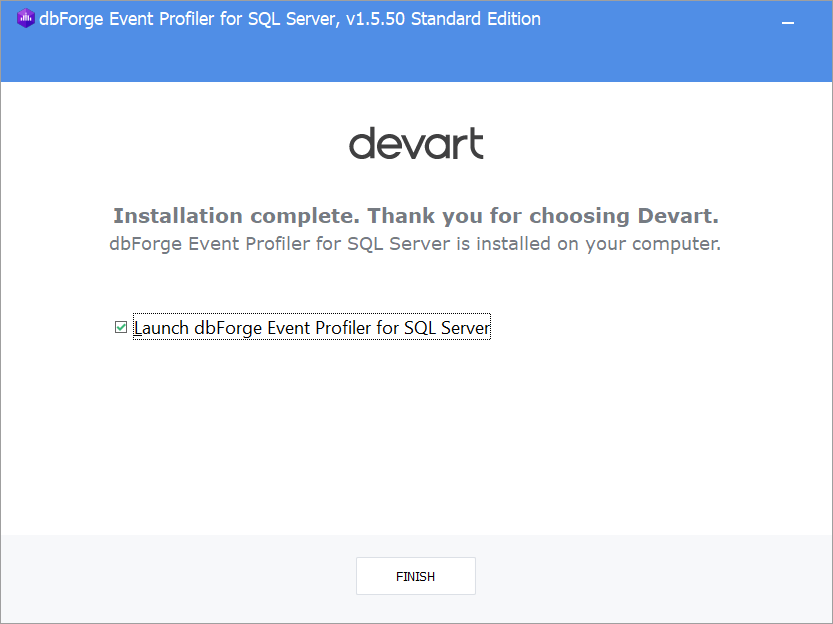The width and height of the screenshot is (833, 624).
Task: Click the devart logo
Action: pyautogui.click(x=416, y=143)
